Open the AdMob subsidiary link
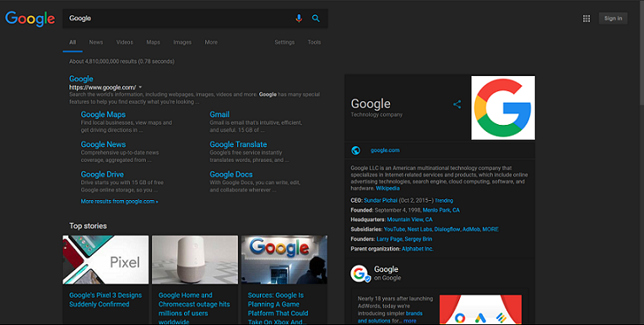Viewport: 644px width, 325px height. pyautogui.click(x=471, y=230)
